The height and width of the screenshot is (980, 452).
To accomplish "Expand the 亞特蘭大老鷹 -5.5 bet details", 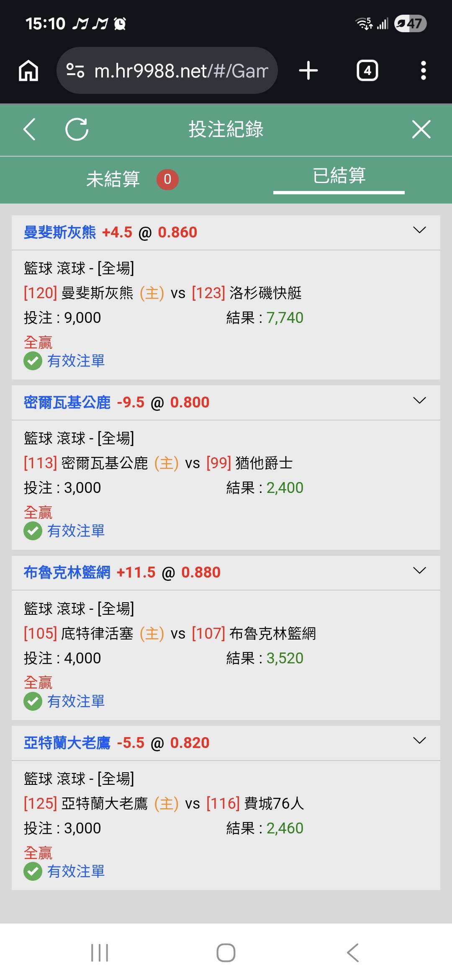I will pyautogui.click(x=419, y=741).
